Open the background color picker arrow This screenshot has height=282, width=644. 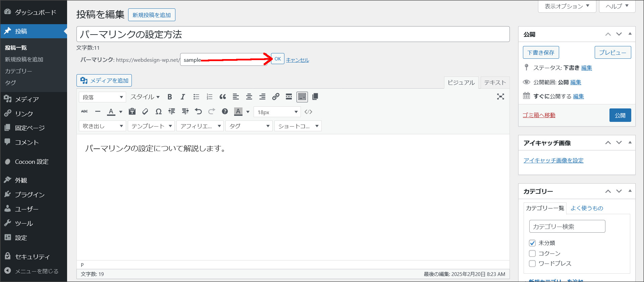(x=248, y=112)
